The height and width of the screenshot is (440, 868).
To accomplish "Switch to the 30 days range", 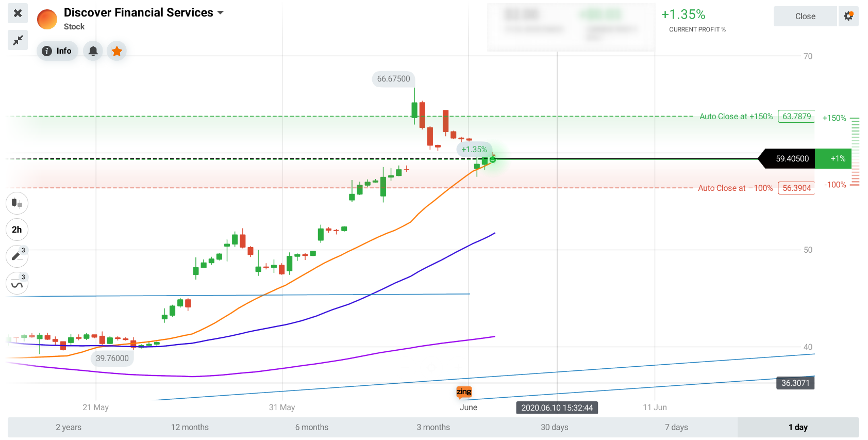I will click(x=555, y=428).
